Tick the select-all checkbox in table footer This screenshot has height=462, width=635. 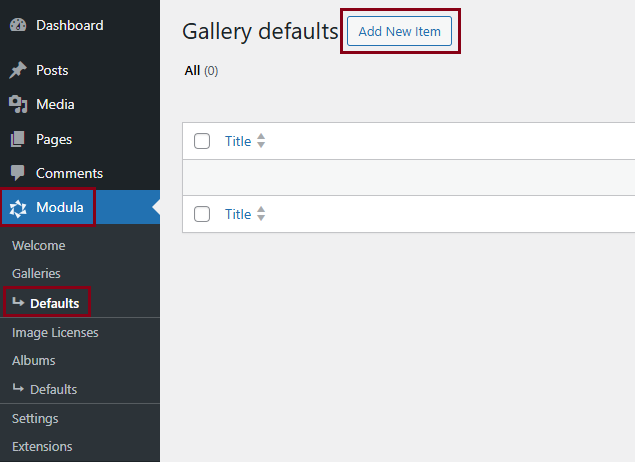[x=202, y=214]
